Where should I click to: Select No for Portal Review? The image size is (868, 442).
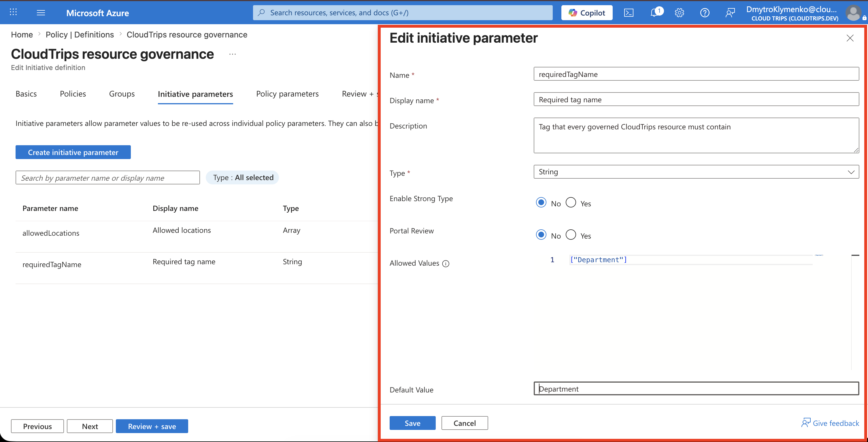pyautogui.click(x=541, y=235)
